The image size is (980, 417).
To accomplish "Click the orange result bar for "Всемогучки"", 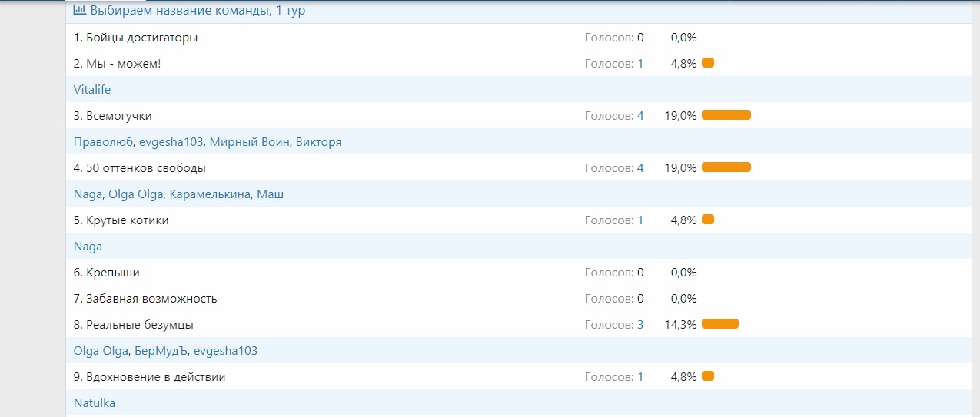I will tap(726, 115).
